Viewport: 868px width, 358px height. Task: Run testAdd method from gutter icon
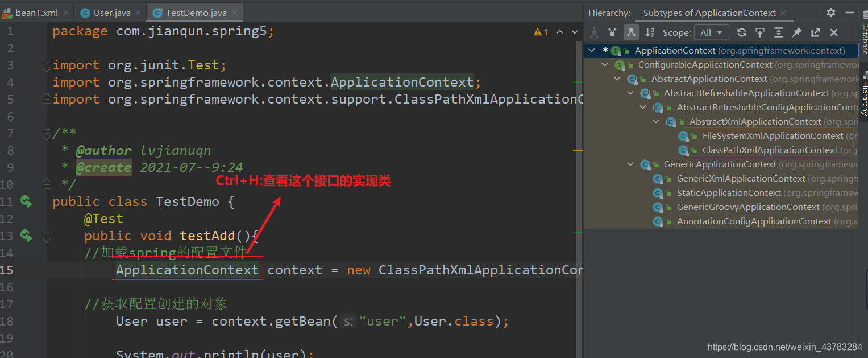coord(26,234)
